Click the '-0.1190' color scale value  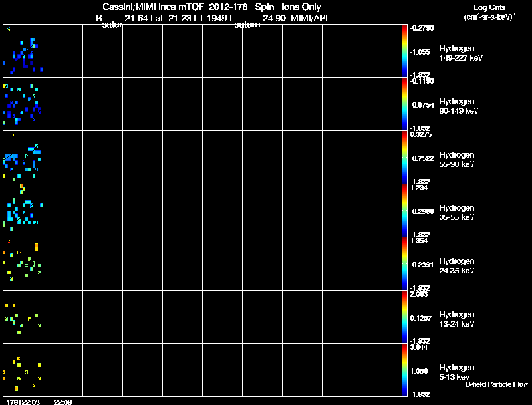point(422,81)
